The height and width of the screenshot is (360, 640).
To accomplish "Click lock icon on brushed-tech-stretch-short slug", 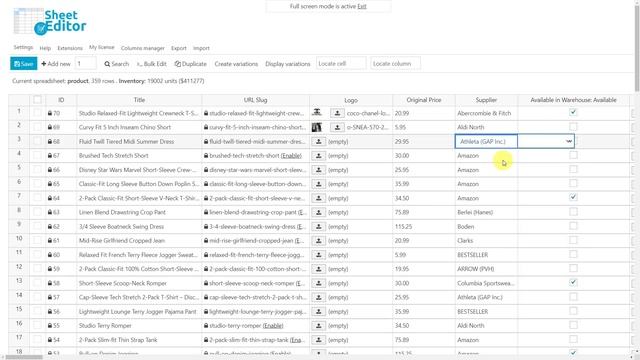I will click(206, 156).
